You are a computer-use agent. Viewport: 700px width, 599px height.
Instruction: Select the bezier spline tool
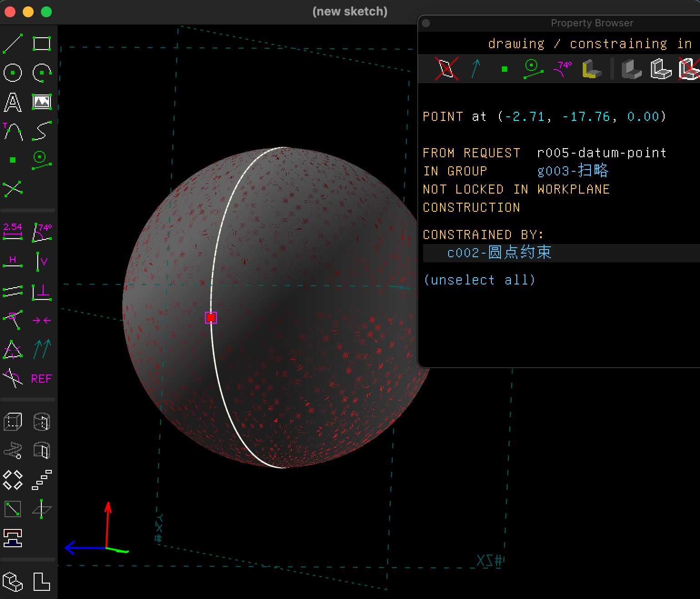[x=42, y=131]
